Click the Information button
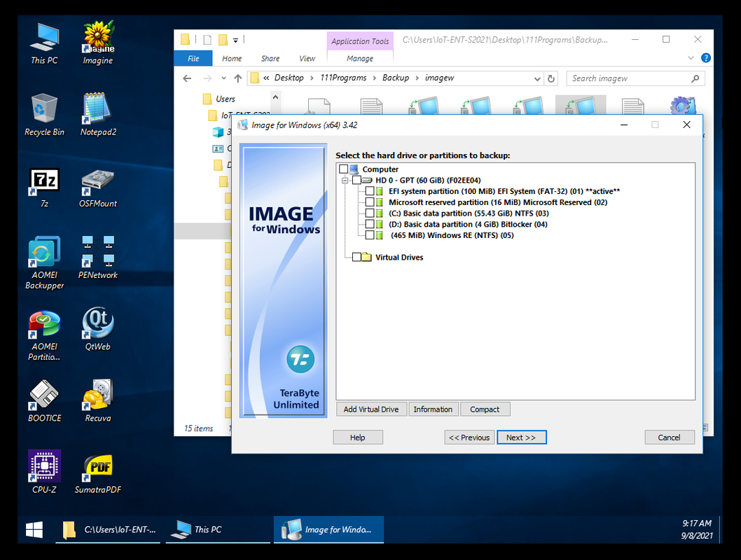 (433, 409)
